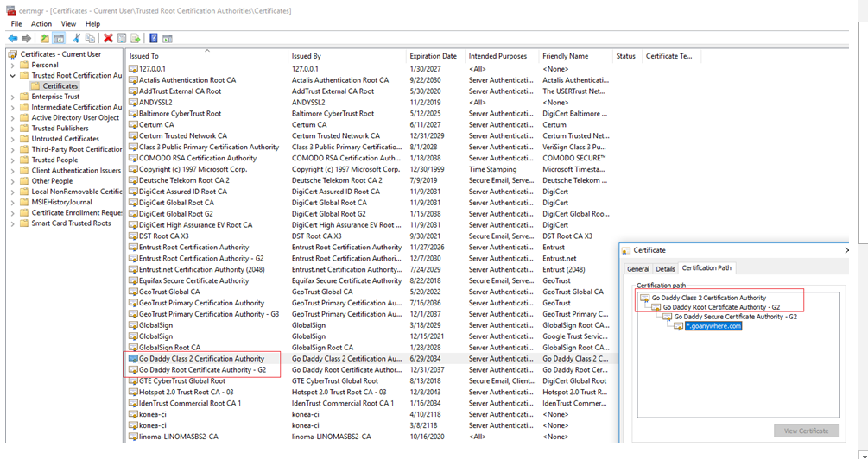868x459 pixels.
Task: Expand Client Authentication Issuers node
Action: [x=13, y=170]
